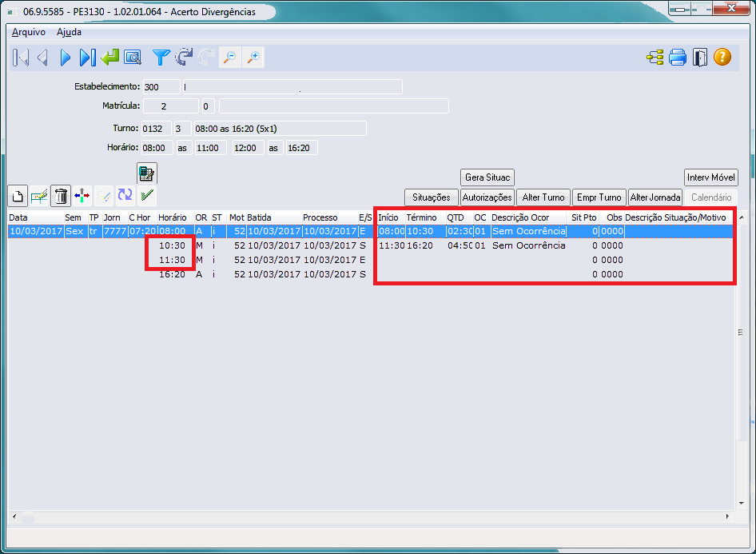The image size is (756, 554).
Task: Click the green return arrow icon
Action: 110,58
